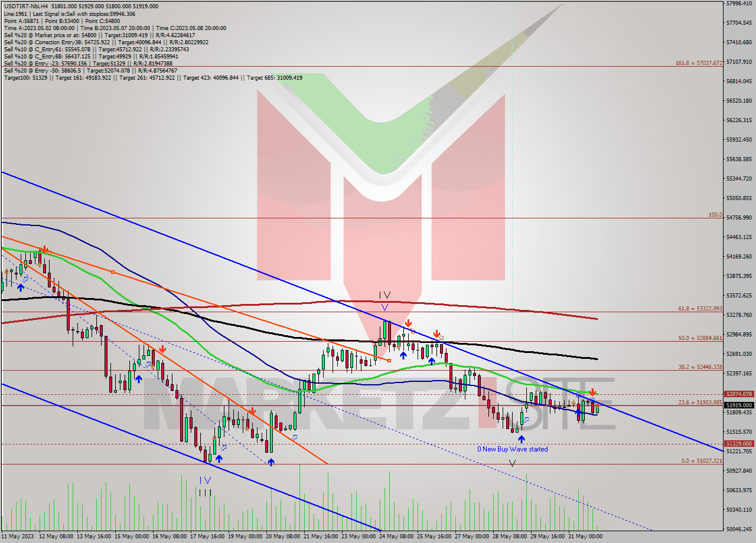This screenshot has width=756, height=543.
Task: Click the 50046.245 price axis value
Action: pos(739,529)
